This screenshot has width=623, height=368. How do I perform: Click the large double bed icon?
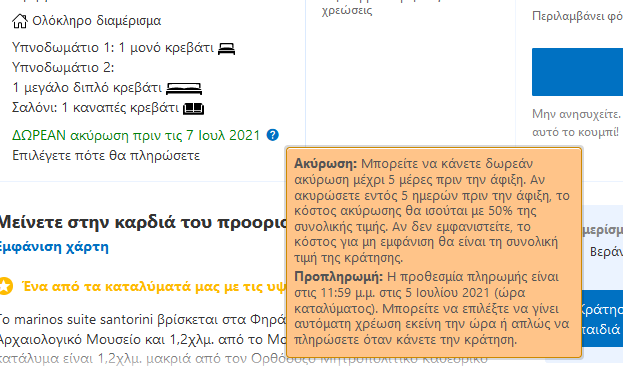pos(184,88)
